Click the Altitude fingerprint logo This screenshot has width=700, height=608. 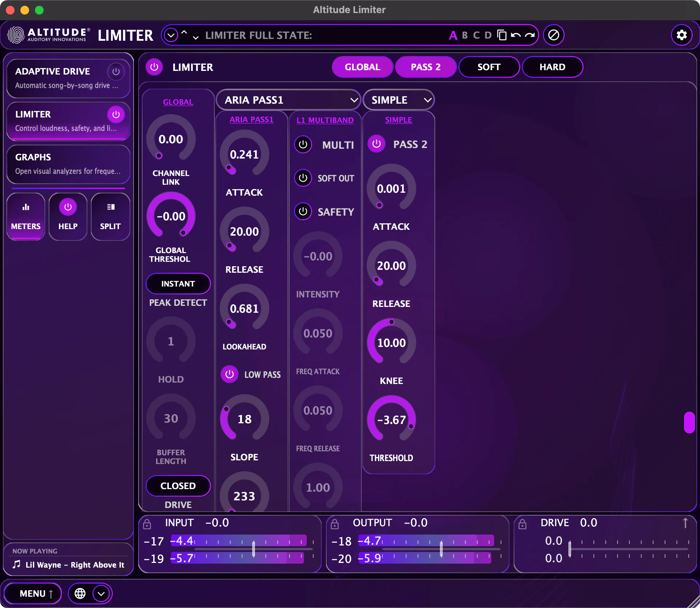[16, 35]
